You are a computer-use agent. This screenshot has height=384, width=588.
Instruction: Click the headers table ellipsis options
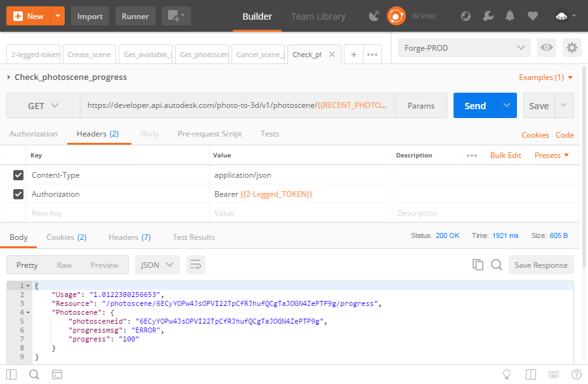(x=472, y=156)
